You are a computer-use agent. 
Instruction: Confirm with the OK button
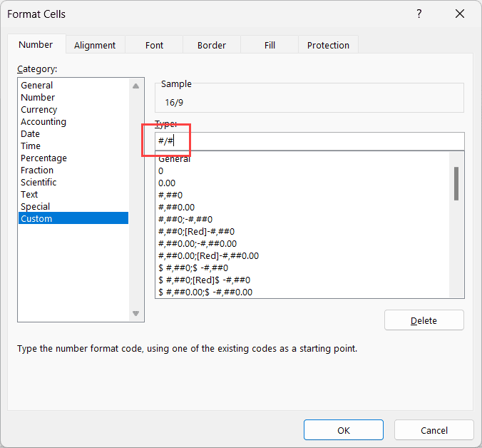[x=343, y=430]
